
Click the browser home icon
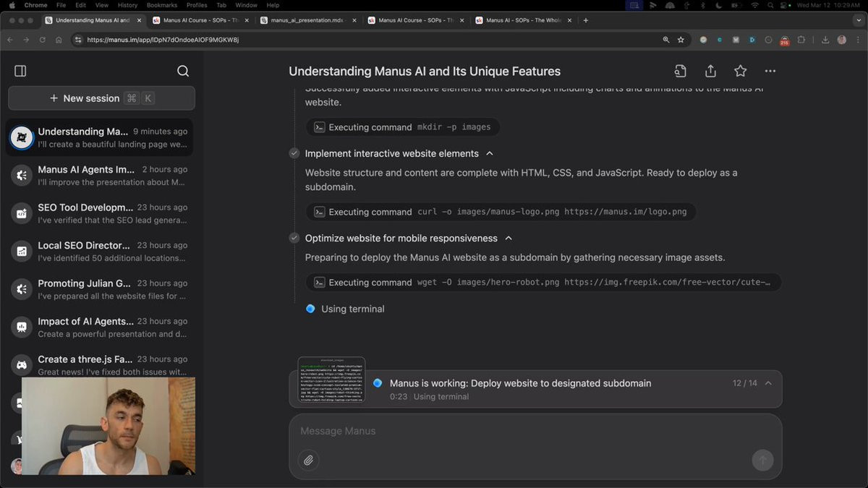pos(59,40)
